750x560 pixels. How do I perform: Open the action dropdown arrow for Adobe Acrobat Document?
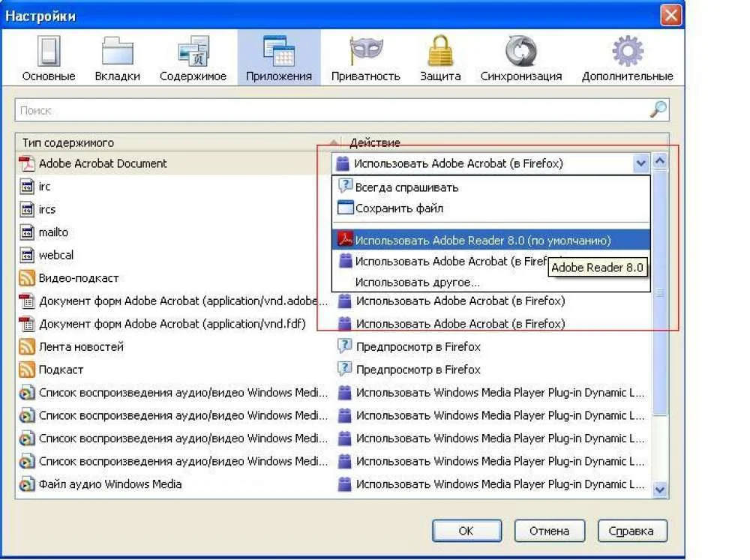640,163
